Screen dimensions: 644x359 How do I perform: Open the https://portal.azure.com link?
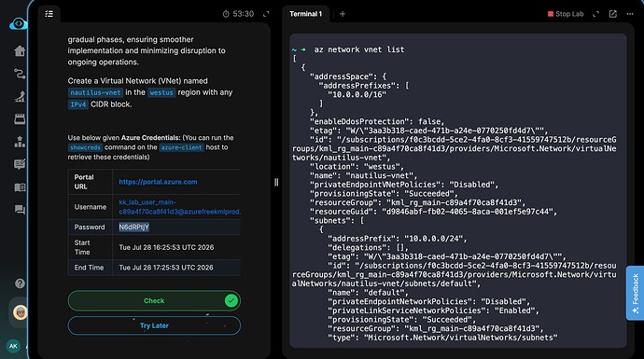click(x=158, y=182)
